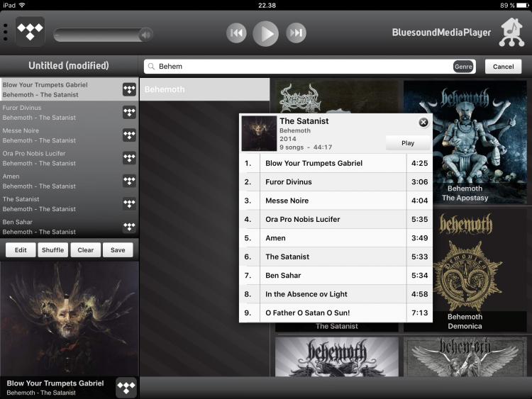The height and width of the screenshot is (399, 532).
Task: Open the large now-playing album artwork
Action: (x=70, y=318)
